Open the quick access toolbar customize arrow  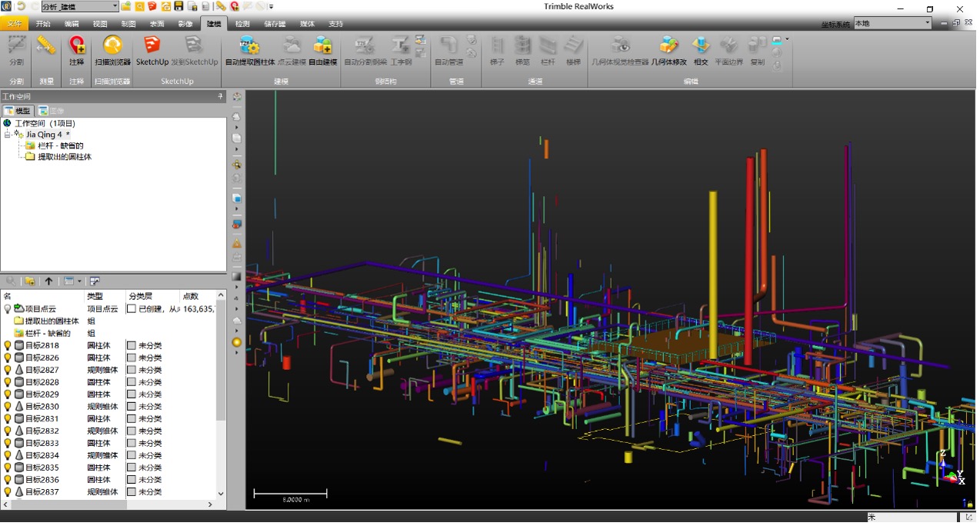click(272, 6)
